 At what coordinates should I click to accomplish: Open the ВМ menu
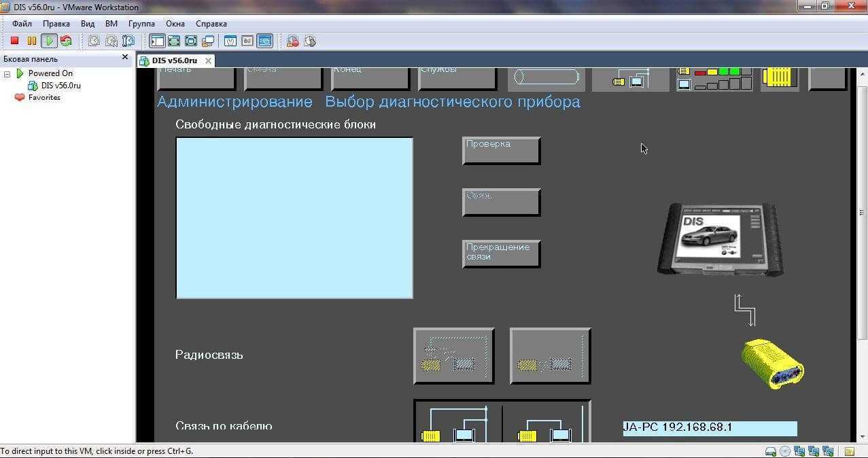point(111,23)
